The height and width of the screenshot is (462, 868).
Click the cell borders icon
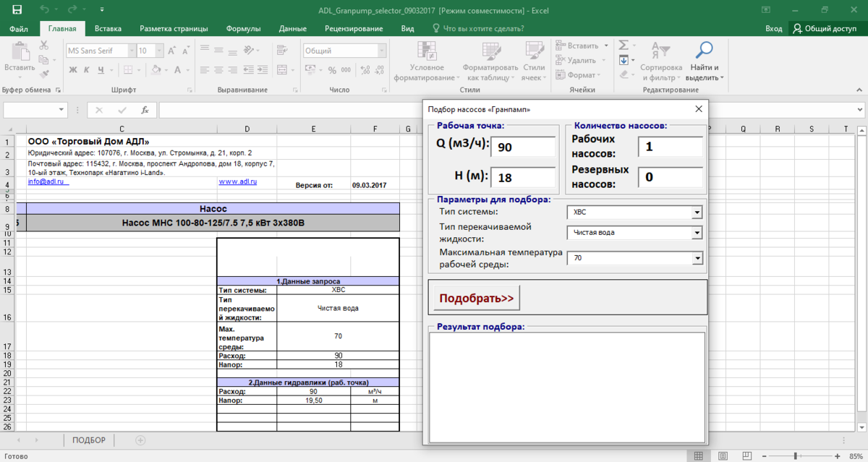click(128, 70)
